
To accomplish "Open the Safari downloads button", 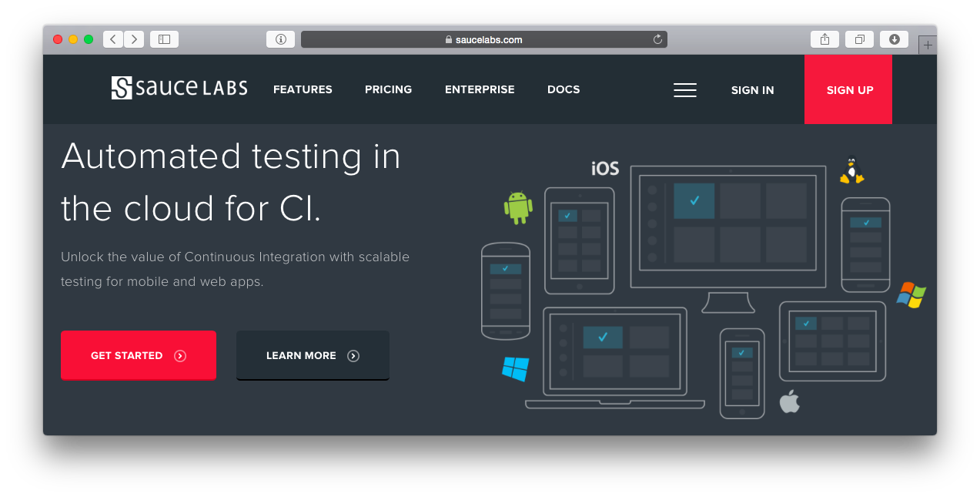I will coord(894,39).
